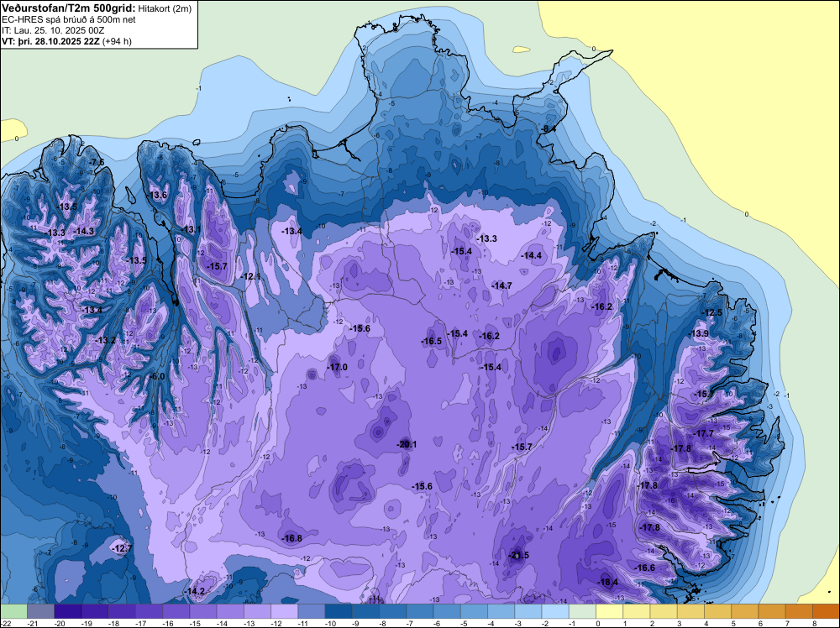Click the 'EC-HRES spá brúuð á 500m net' line
The height and width of the screenshot is (628, 840).
coord(69,19)
